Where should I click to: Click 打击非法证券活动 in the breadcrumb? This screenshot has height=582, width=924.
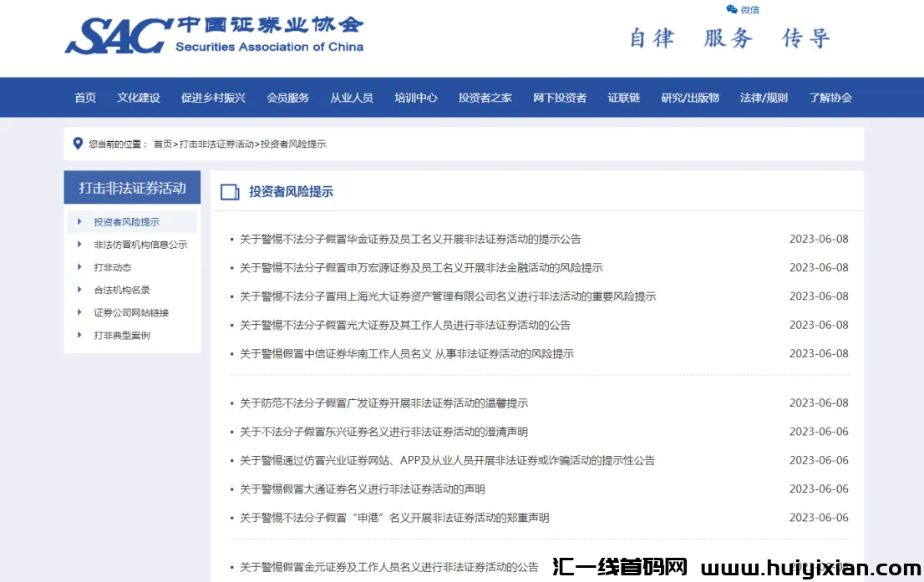click(216, 144)
